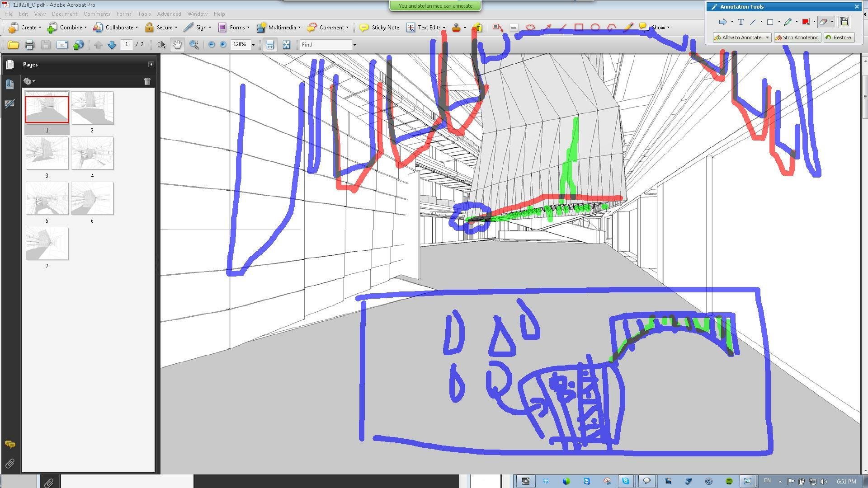Open the Help menu
Screen dimensions: 868x488
tap(219, 14)
